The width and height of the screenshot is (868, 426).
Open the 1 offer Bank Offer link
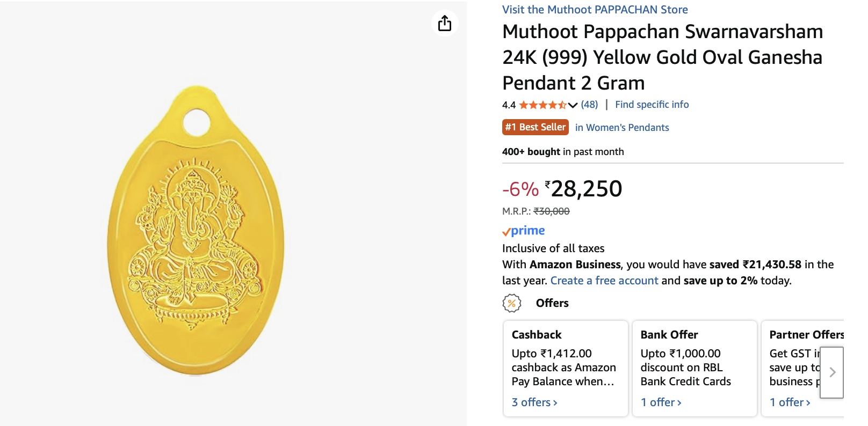[661, 402]
